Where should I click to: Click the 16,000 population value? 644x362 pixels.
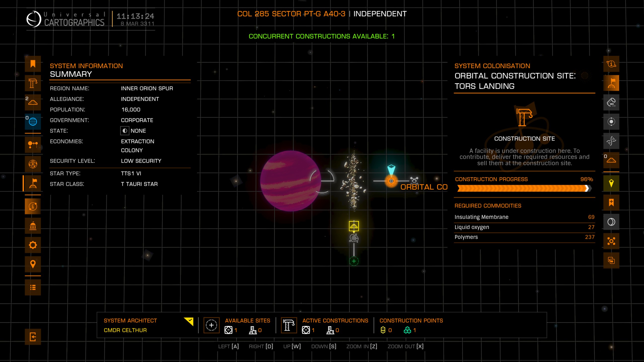click(x=131, y=110)
